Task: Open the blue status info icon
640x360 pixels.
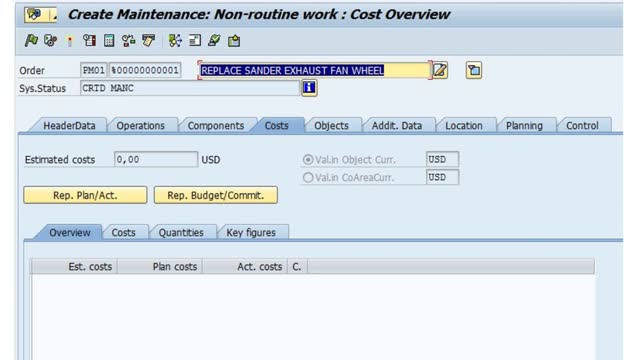Action: 309,88
